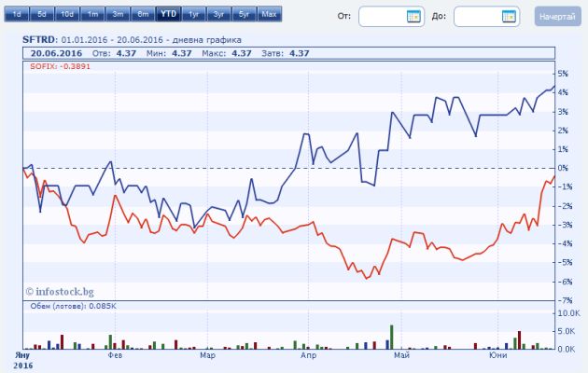Click the Фев month axis label
588x373 pixels.
[x=115, y=354]
